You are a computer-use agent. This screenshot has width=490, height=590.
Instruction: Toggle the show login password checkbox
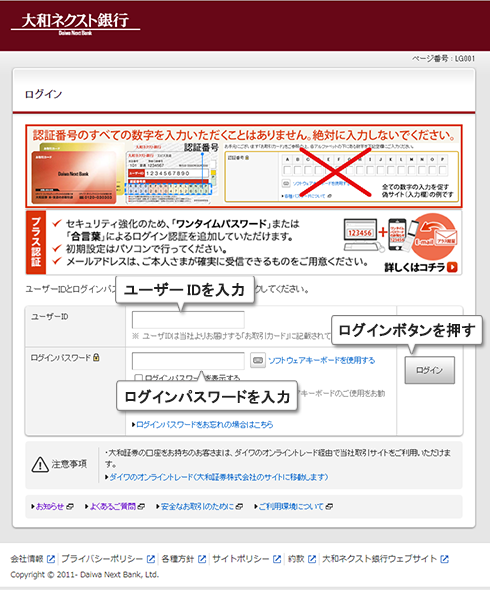[138, 377]
